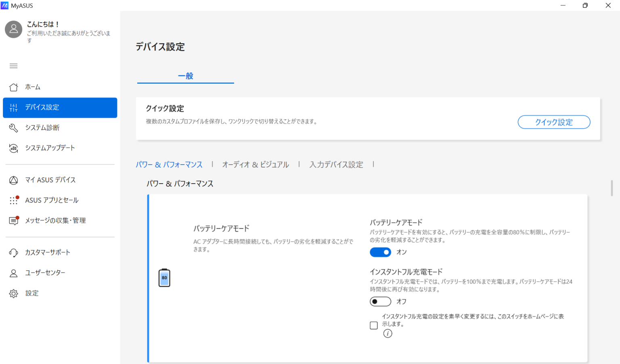Collapse sidebar with hamburger menu
620x364 pixels.
point(14,66)
